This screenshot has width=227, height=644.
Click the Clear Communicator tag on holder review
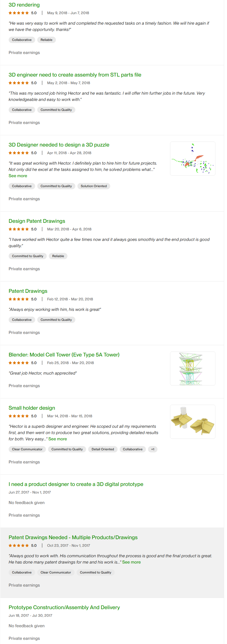(27, 449)
